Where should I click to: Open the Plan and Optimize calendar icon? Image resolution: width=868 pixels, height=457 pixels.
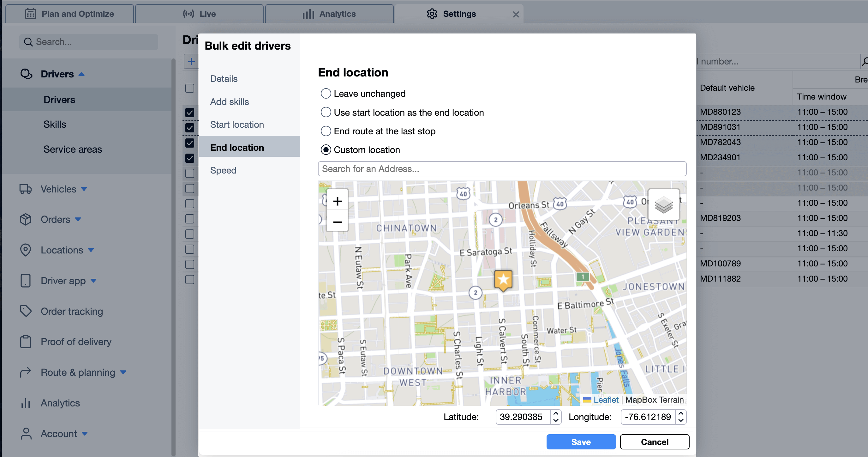[x=31, y=14]
